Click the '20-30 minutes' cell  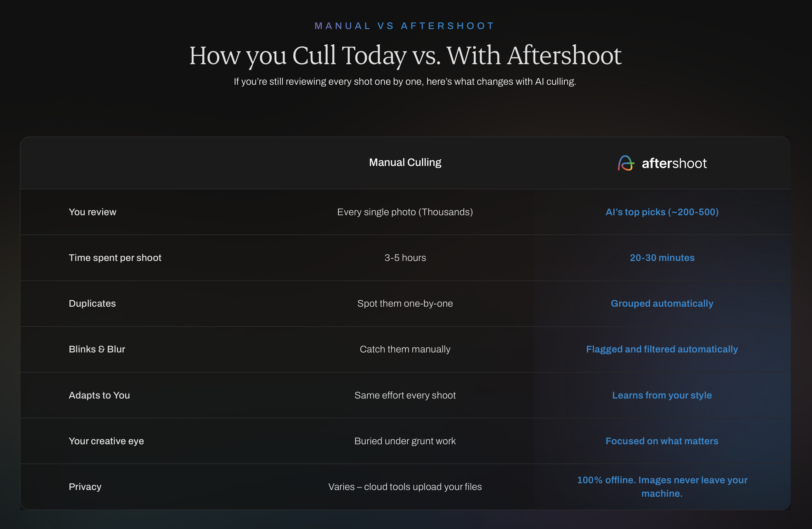[x=662, y=258]
